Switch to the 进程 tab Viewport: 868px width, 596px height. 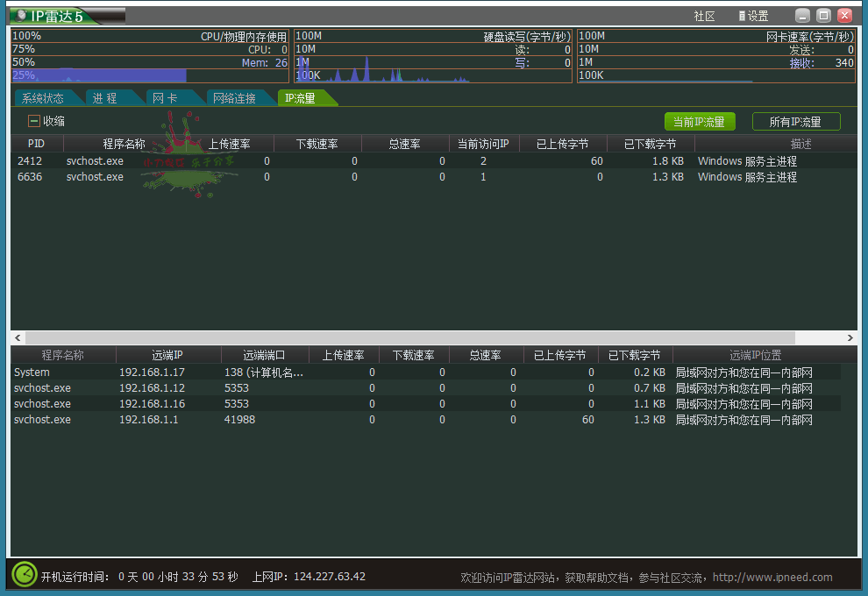105,98
